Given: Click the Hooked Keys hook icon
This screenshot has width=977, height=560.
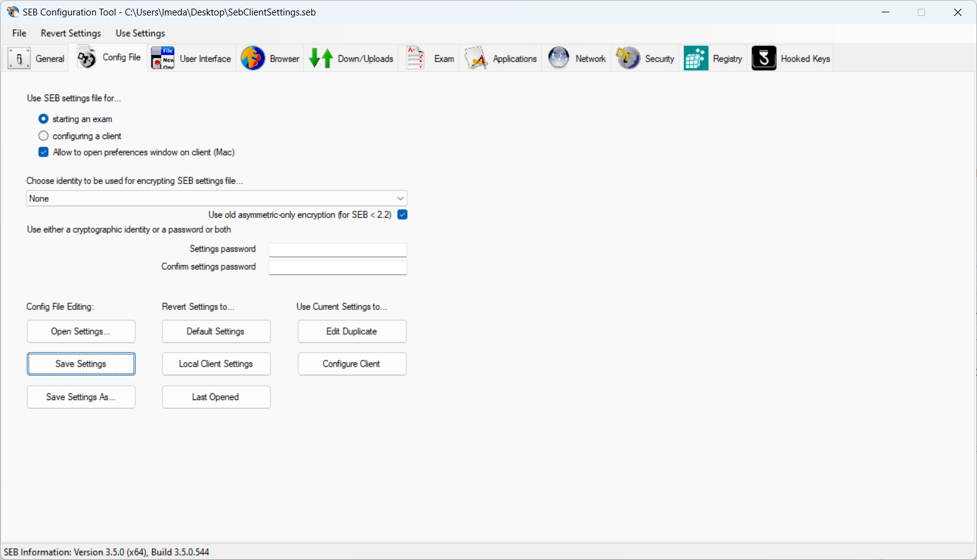Looking at the screenshot, I should [x=764, y=58].
